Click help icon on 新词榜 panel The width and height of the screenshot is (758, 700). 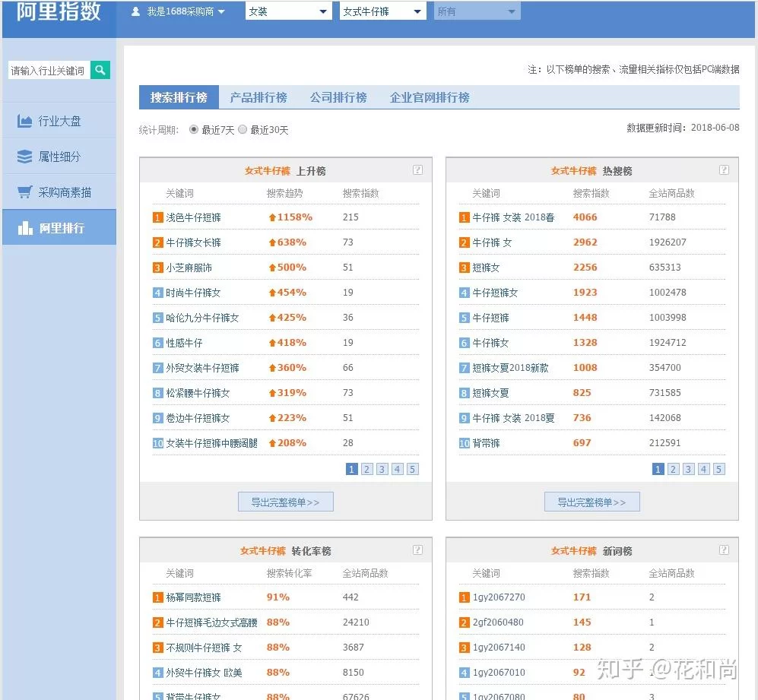[724, 550]
